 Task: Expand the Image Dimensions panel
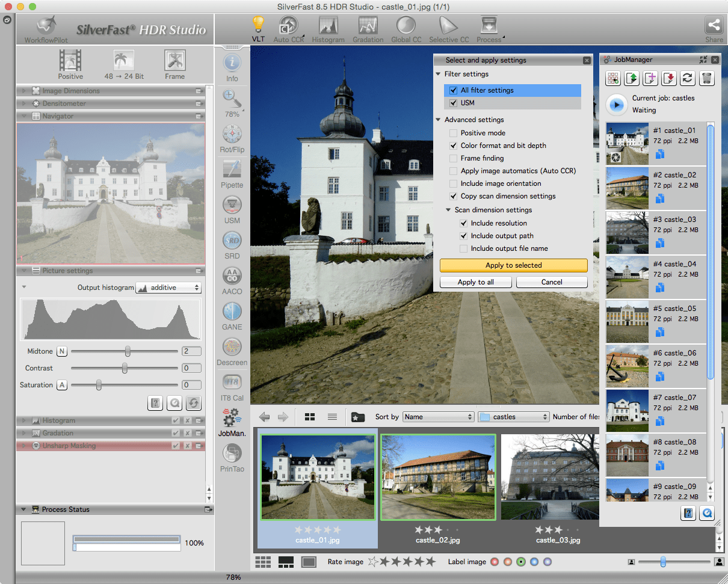25,91
